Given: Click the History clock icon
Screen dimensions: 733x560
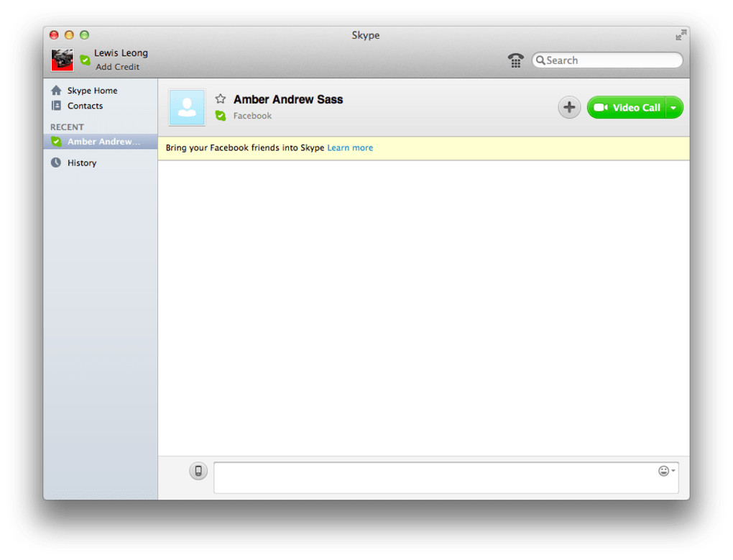Looking at the screenshot, I should click(x=56, y=162).
